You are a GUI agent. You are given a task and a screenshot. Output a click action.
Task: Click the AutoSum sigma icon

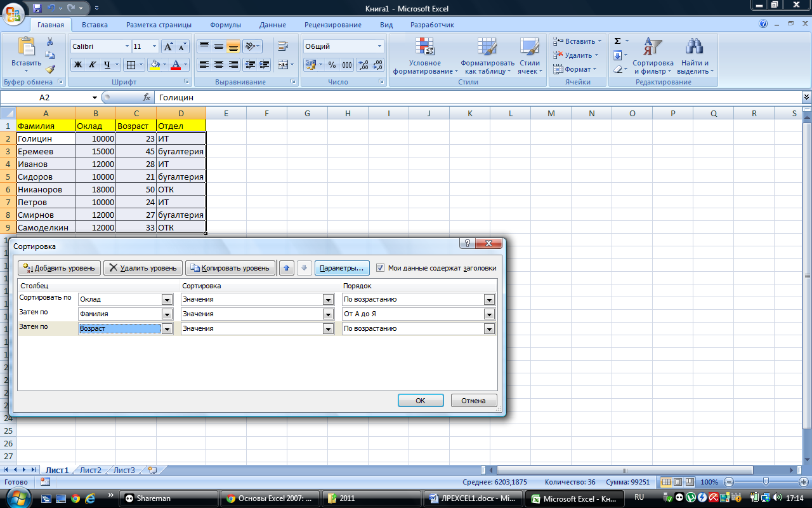[618, 41]
